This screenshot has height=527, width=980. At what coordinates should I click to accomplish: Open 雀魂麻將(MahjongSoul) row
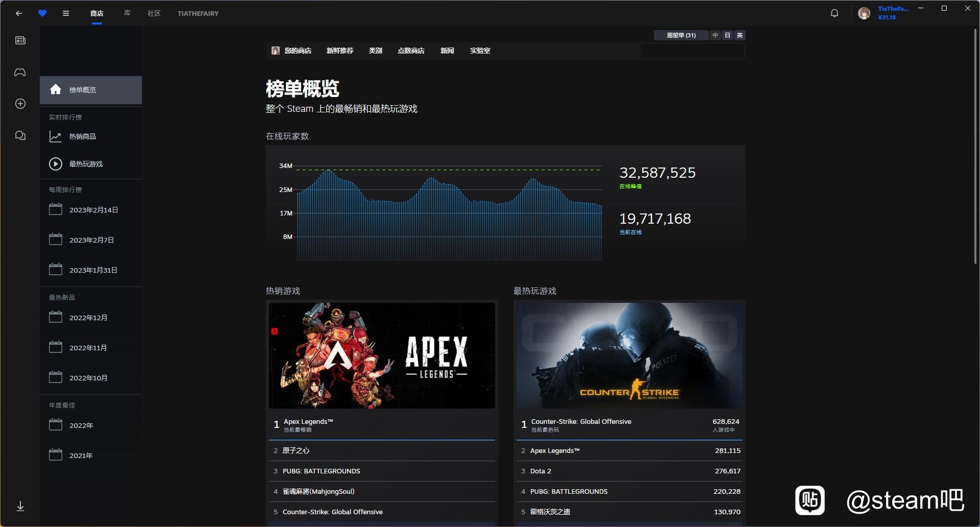coord(382,491)
